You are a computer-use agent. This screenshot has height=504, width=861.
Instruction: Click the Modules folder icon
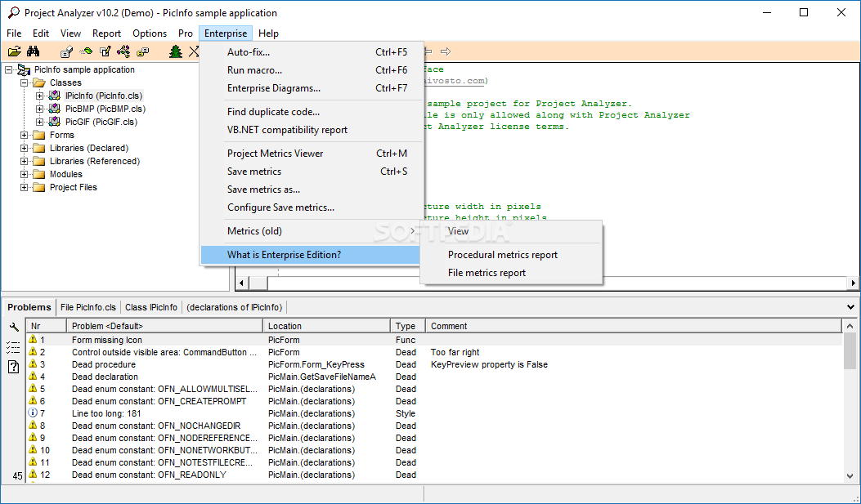click(x=39, y=174)
